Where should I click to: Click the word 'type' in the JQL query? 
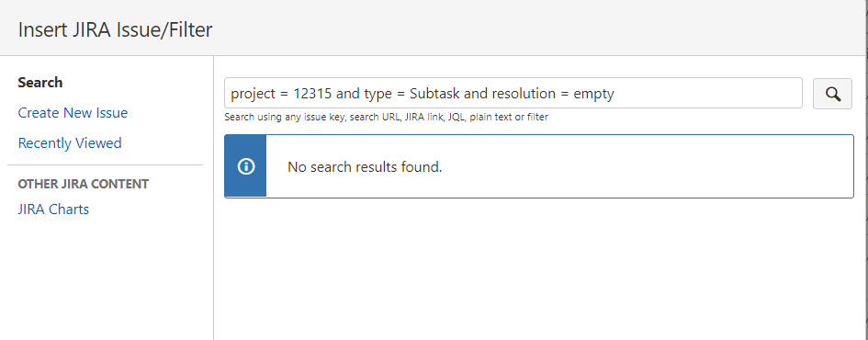coord(377,94)
